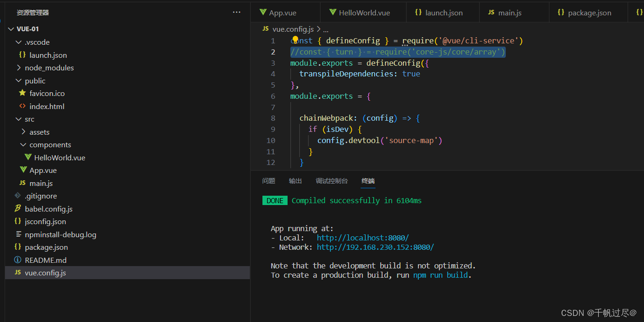Click the favicon.ico star icon
This screenshot has width=644, height=322.
22,93
